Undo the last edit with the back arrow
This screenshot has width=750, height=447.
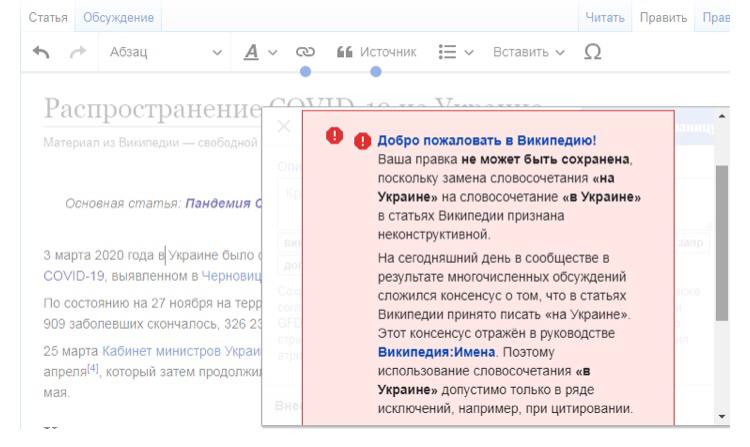coord(41,52)
